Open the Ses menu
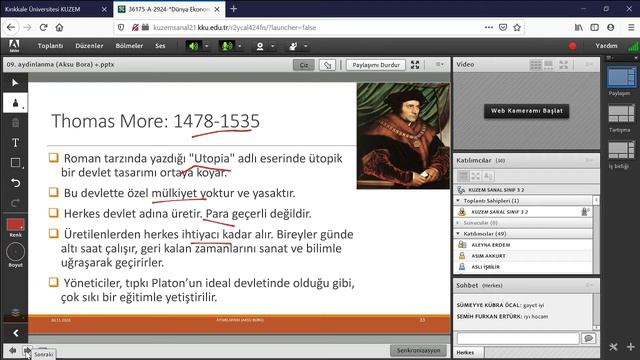This screenshot has width=640, height=360. [x=160, y=46]
